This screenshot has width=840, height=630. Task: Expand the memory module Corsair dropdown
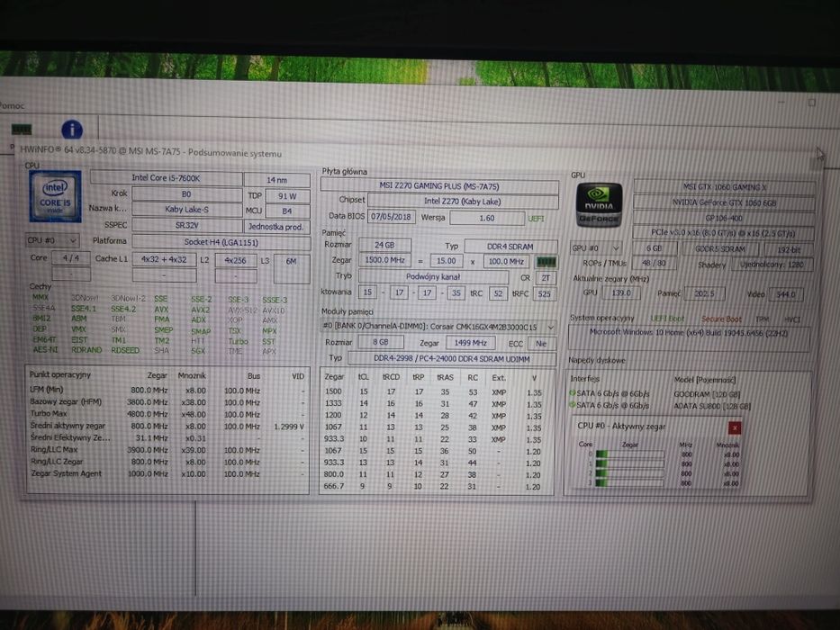550,327
